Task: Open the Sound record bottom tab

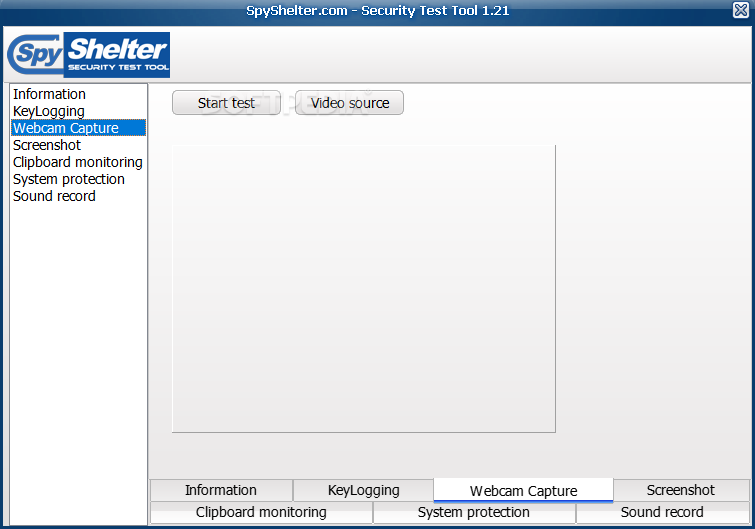Action: point(663,512)
